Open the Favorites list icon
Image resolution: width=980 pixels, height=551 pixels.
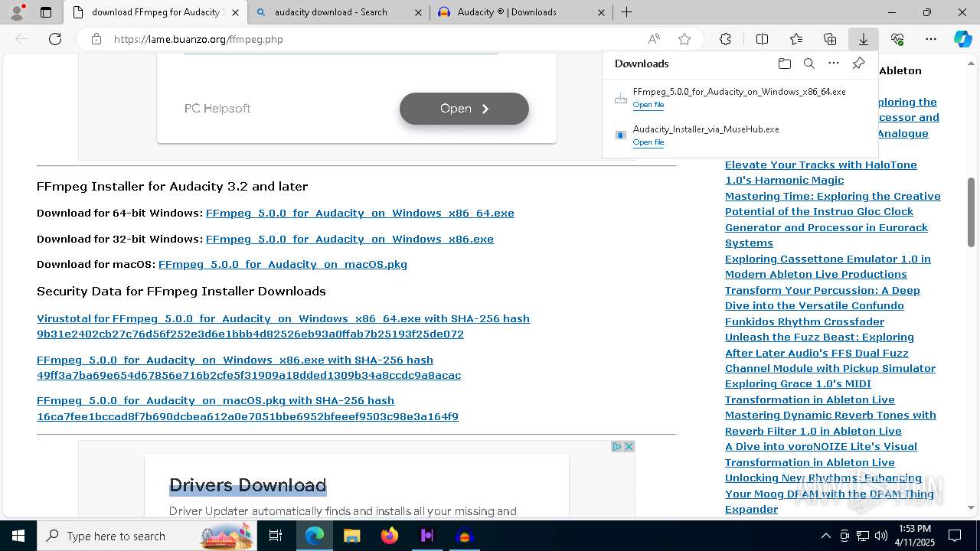(x=796, y=39)
